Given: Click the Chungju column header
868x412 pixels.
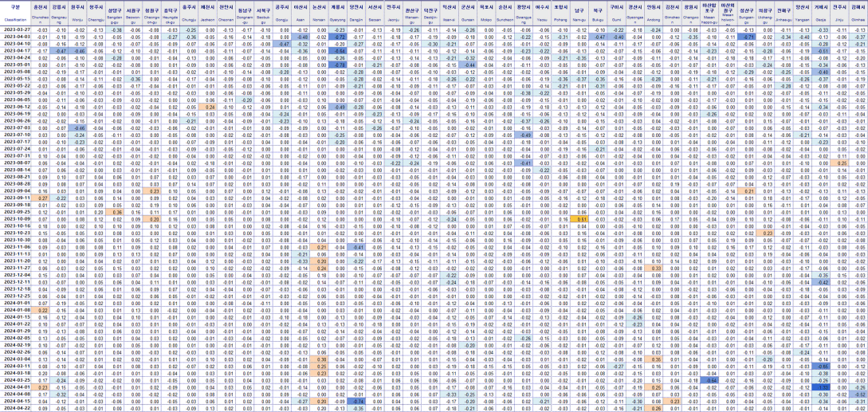Looking at the screenshot, I should pos(190,14).
